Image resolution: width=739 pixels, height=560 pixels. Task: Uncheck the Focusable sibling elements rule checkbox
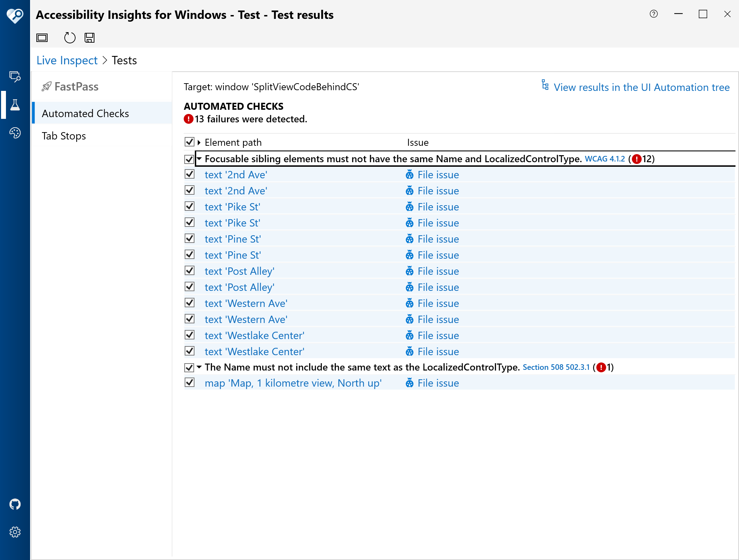[189, 159]
